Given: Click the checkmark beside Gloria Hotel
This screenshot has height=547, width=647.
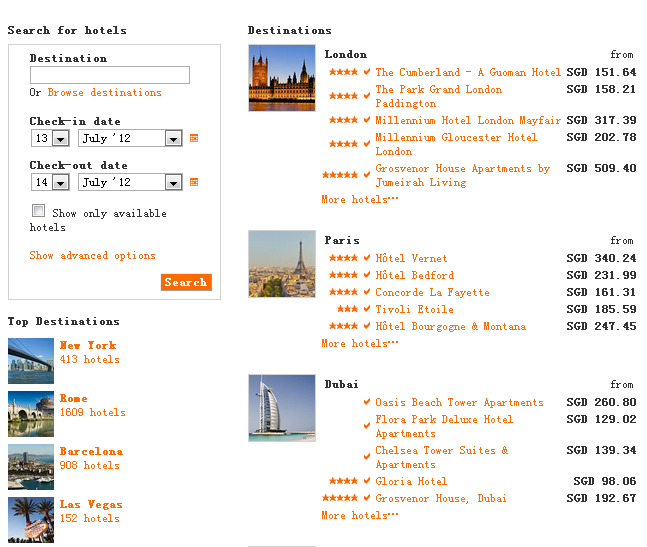Looking at the screenshot, I should coord(367,481).
